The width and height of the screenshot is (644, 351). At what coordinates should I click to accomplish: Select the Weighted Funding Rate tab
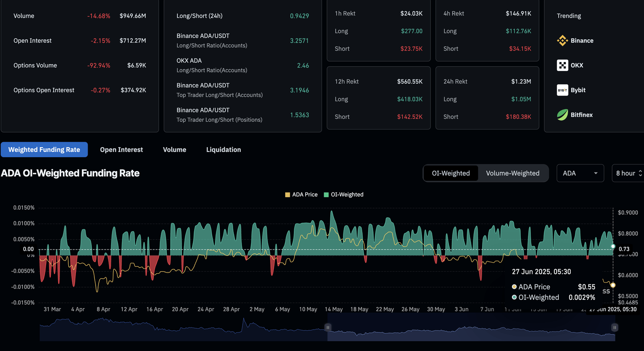point(44,150)
